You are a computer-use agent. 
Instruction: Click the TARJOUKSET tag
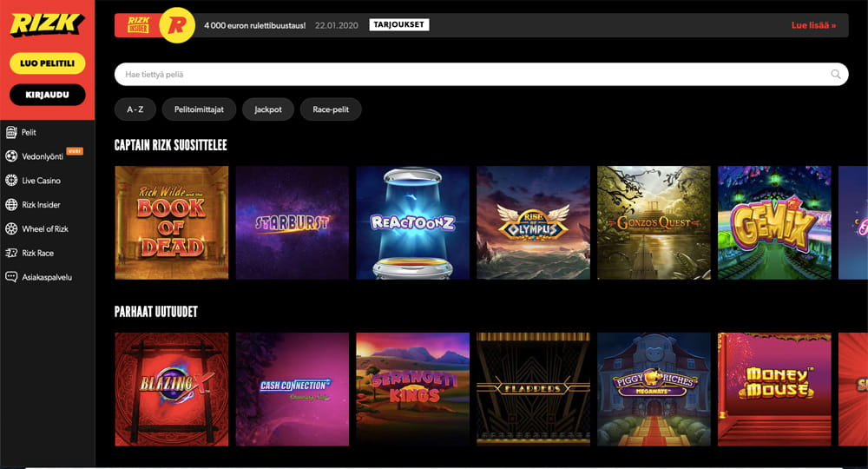tap(398, 25)
